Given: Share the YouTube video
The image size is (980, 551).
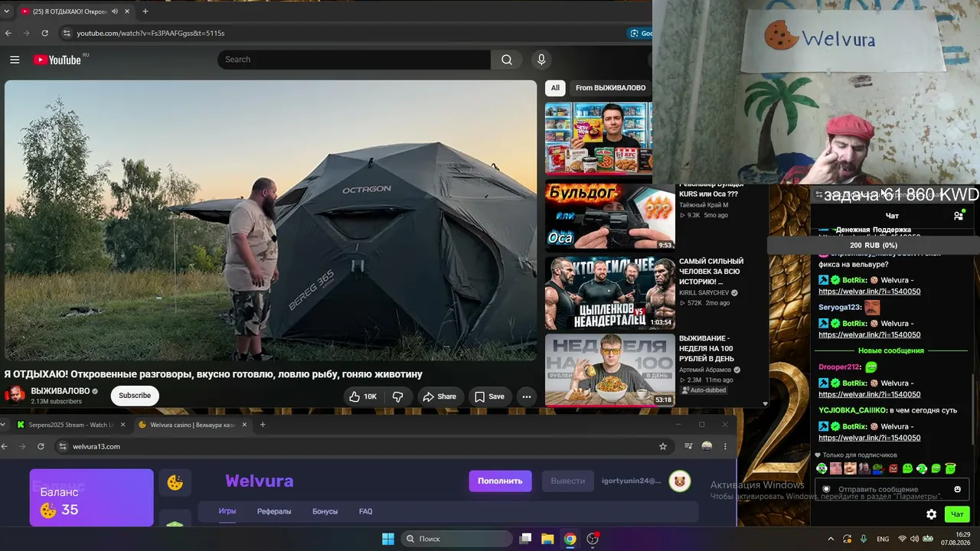Looking at the screenshot, I should tap(439, 396).
